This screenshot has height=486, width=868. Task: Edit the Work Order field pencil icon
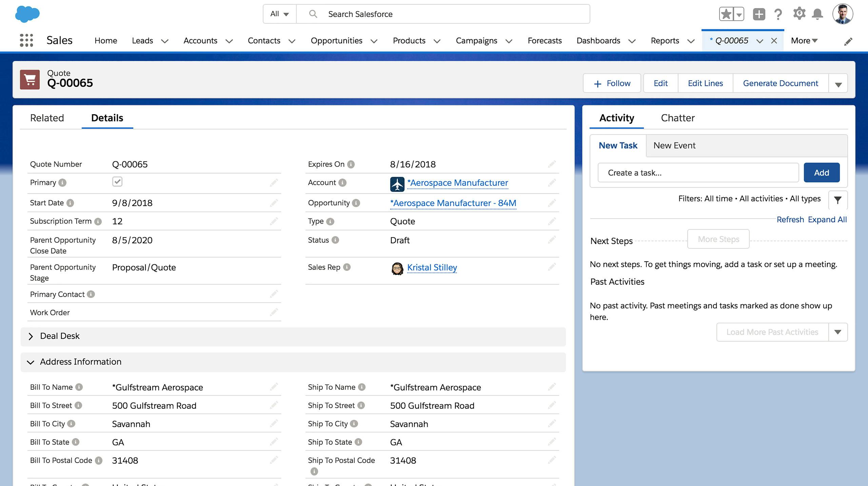[274, 312]
